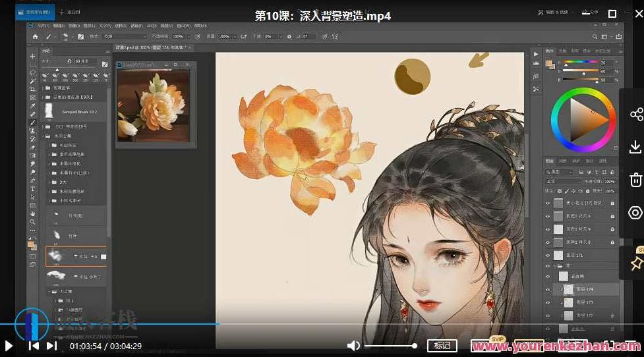The height and width of the screenshot is (357, 644).
Task: Select the Brush tool in the toolbar
Action: pos(33,123)
